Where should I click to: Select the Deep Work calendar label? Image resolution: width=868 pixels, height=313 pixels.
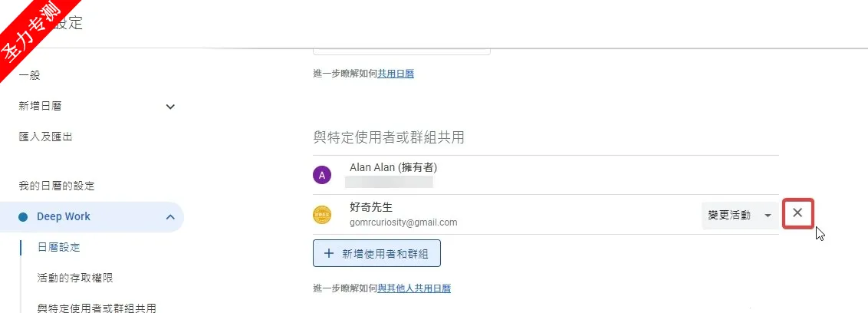(x=64, y=217)
